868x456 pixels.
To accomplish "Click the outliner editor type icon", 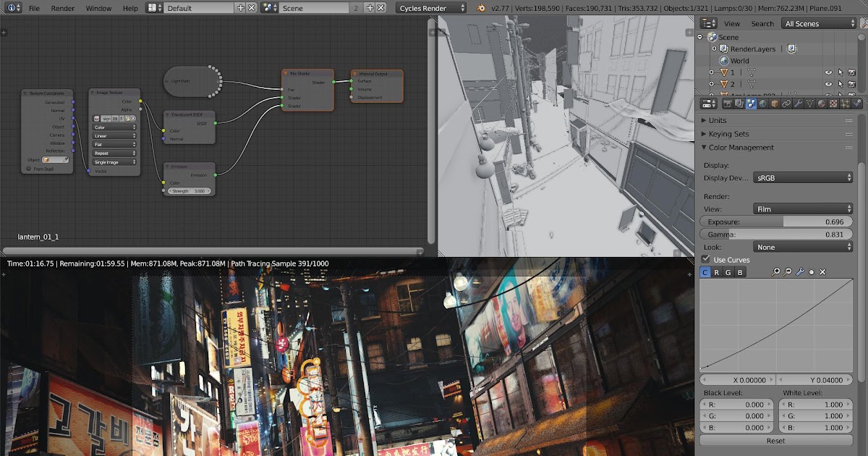I will click(x=709, y=23).
